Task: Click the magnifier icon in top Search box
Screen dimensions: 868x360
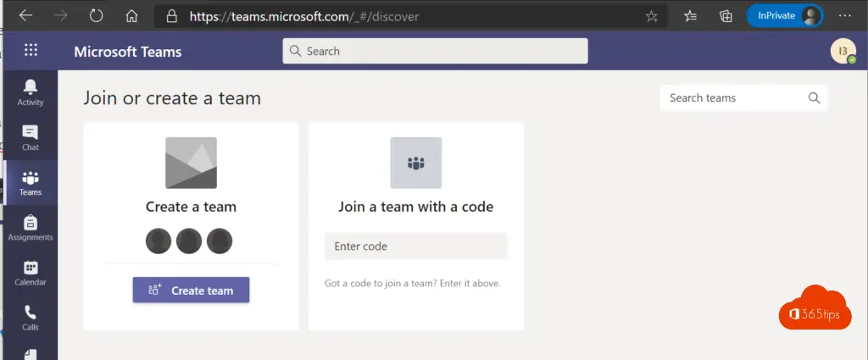Action: (295, 51)
